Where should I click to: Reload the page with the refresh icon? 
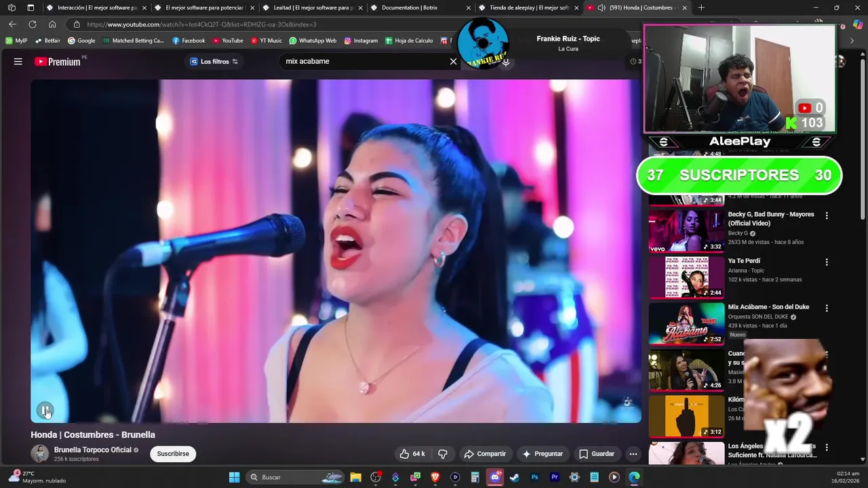coord(32,24)
